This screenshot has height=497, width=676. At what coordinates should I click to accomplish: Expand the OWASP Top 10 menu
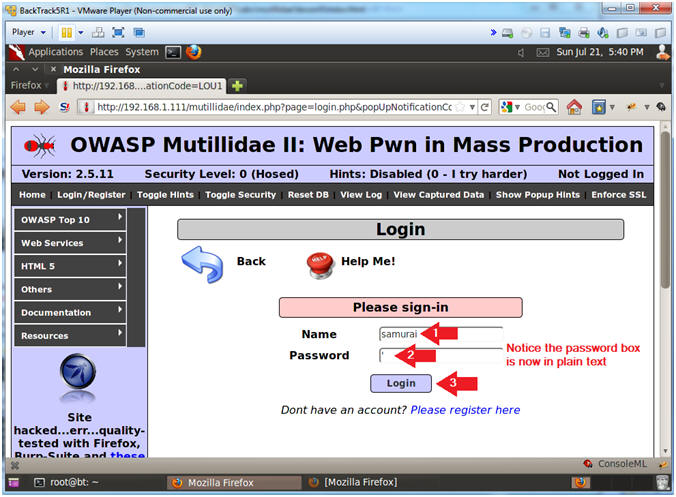[x=70, y=220]
